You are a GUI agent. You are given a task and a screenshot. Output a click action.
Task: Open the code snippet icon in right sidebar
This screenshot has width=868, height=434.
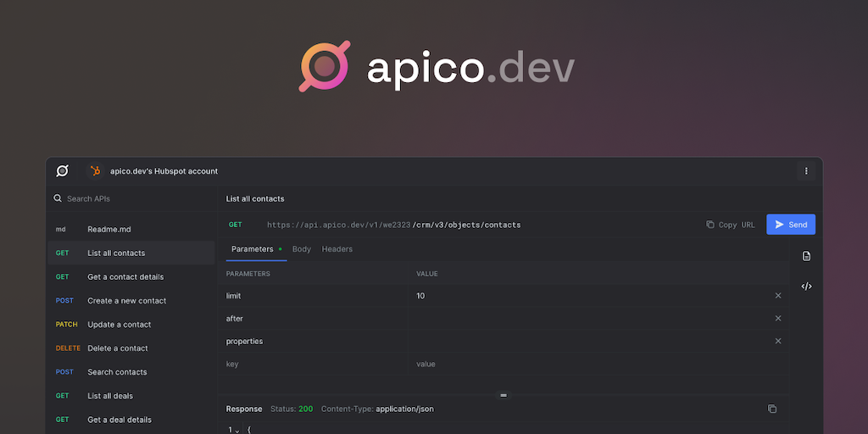[807, 287]
